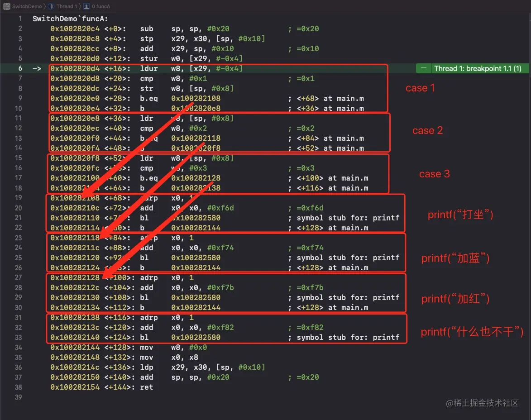The width and height of the screenshot is (531, 420).
Task: Click line number 39 in the gutter
Action: (x=18, y=397)
